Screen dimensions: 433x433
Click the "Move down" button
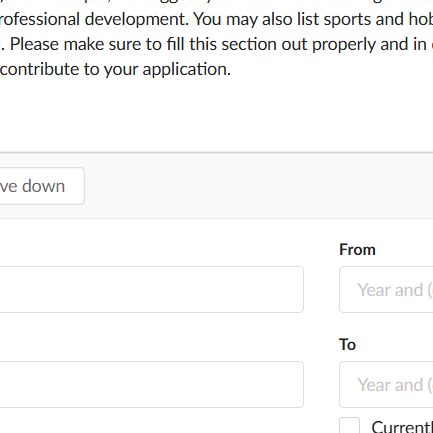tap(41, 186)
